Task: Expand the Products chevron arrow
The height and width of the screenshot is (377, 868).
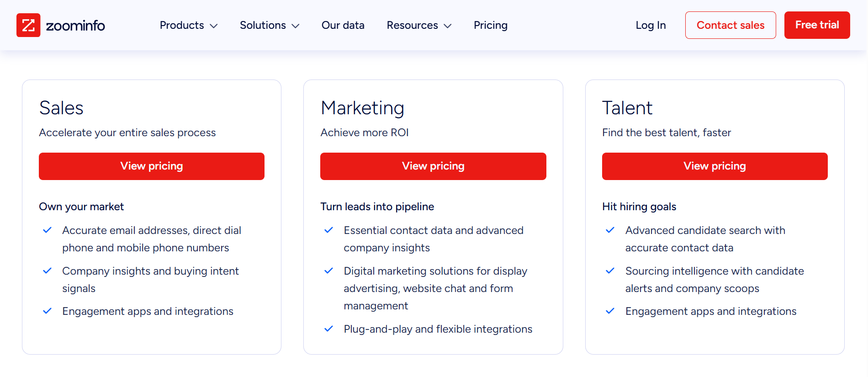Action: (x=213, y=26)
